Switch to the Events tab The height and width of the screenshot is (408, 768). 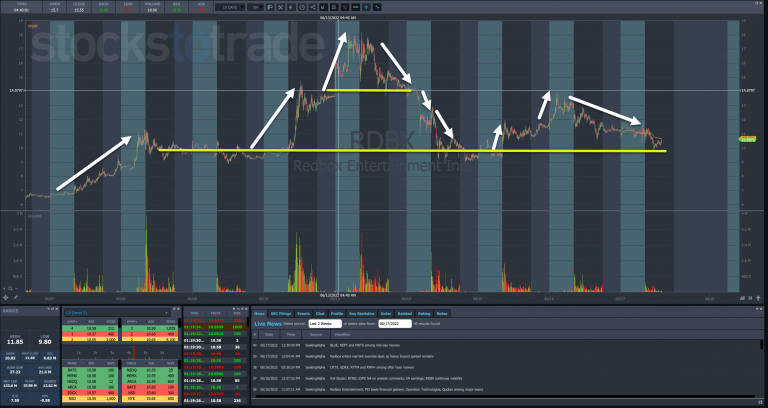(x=304, y=313)
